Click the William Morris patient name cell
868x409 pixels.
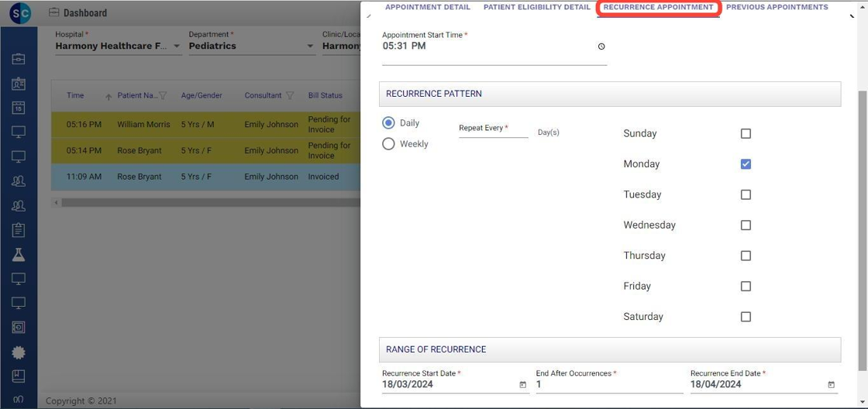[144, 125]
